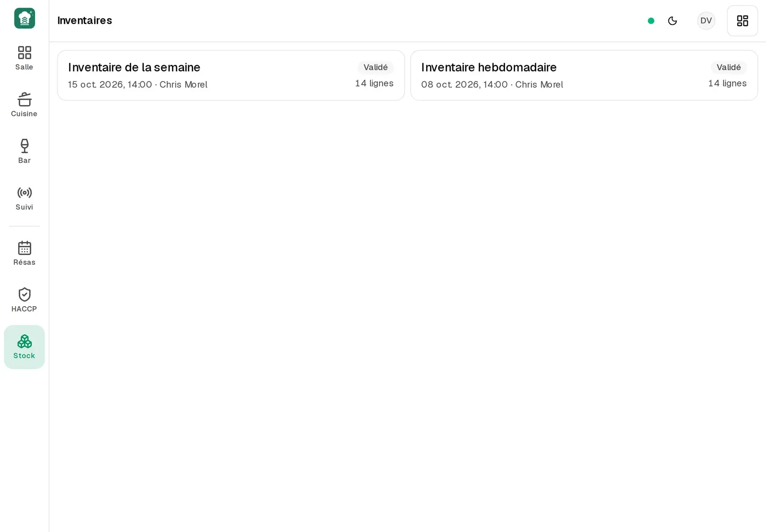Viewport: 766px width, 532px height.
Task: Open the Résas reservations calendar
Action: pyautogui.click(x=24, y=254)
